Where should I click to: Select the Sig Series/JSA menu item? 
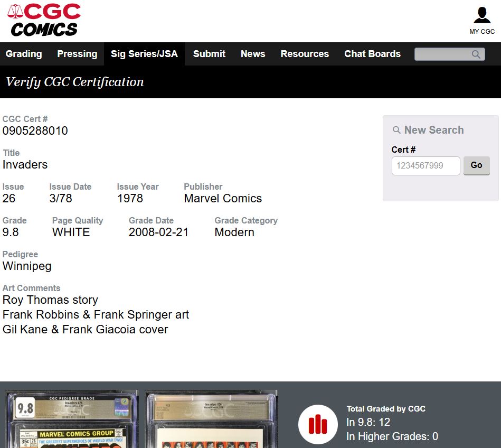[x=145, y=54]
